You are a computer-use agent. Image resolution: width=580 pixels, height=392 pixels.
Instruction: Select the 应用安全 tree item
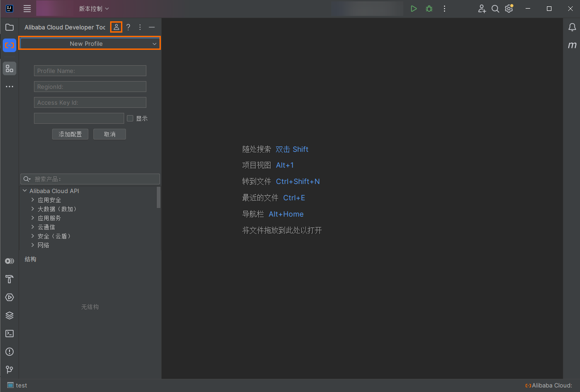(49, 200)
